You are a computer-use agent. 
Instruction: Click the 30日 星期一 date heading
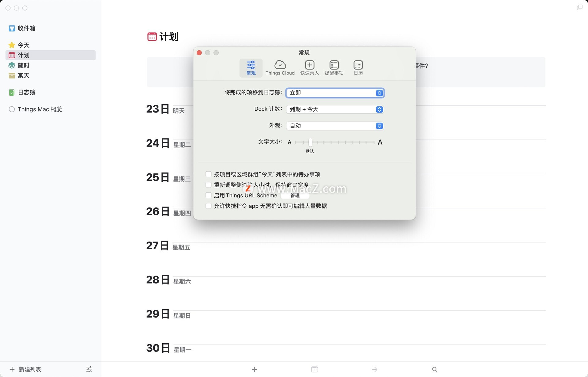click(x=169, y=348)
